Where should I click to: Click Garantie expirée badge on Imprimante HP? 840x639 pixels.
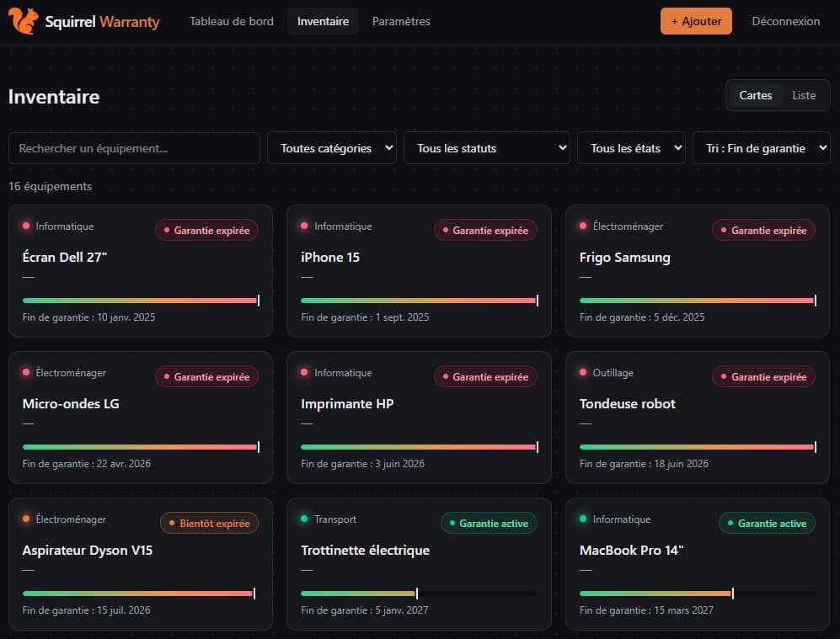[x=485, y=377]
